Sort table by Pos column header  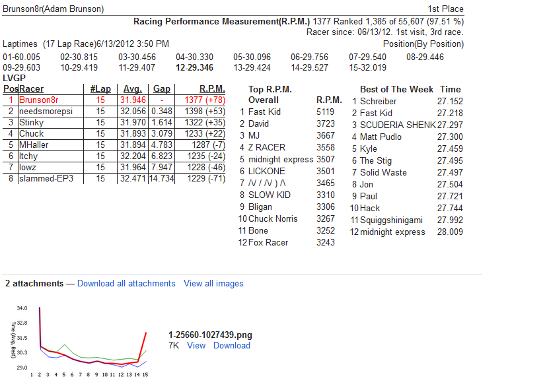click(11, 89)
